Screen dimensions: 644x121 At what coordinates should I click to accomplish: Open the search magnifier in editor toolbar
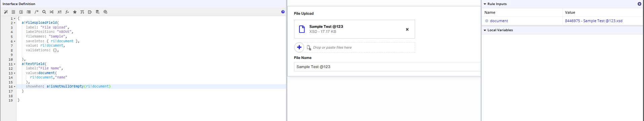pos(44,12)
